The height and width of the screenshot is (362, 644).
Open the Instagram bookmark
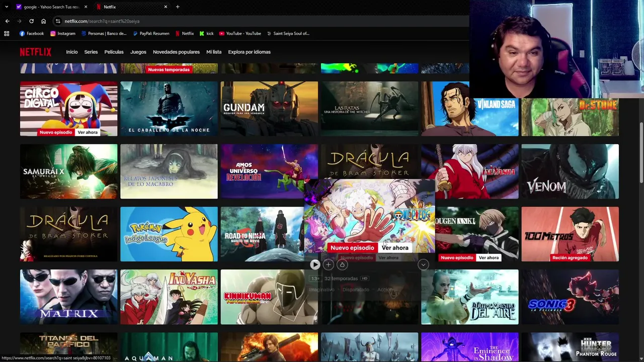pos(63,33)
